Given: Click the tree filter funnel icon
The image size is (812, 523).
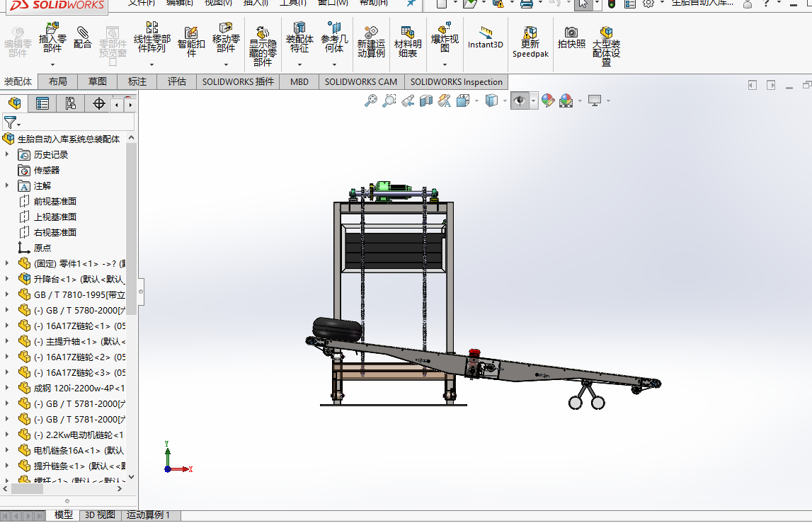Looking at the screenshot, I should (x=10, y=122).
